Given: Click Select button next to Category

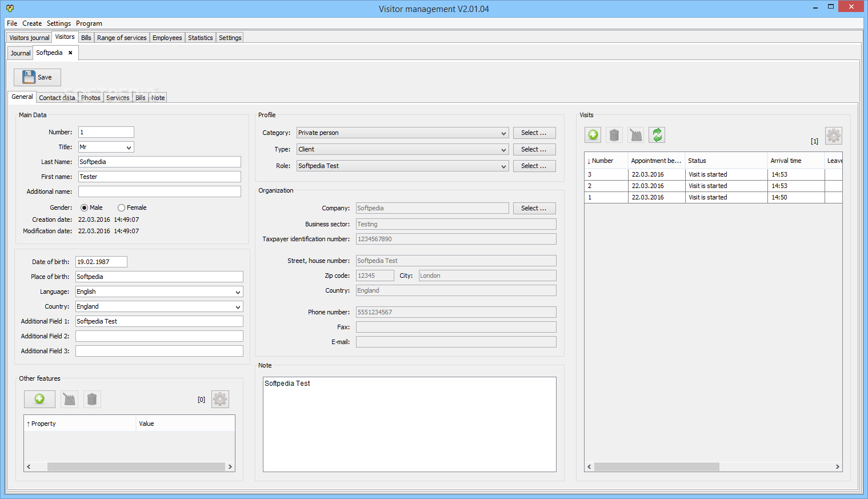Looking at the screenshot, I should (534, 133).
